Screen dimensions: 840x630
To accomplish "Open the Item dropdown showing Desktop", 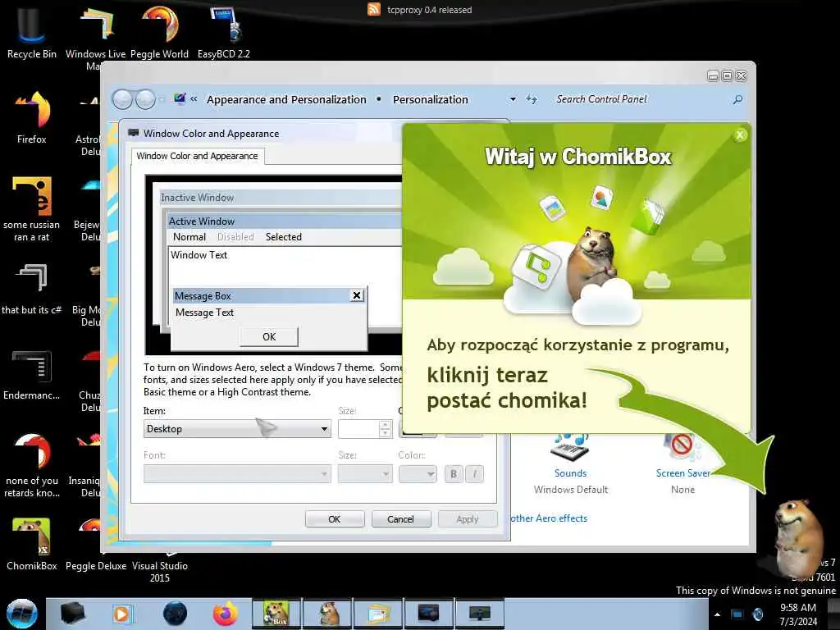I will coord(237,428).
